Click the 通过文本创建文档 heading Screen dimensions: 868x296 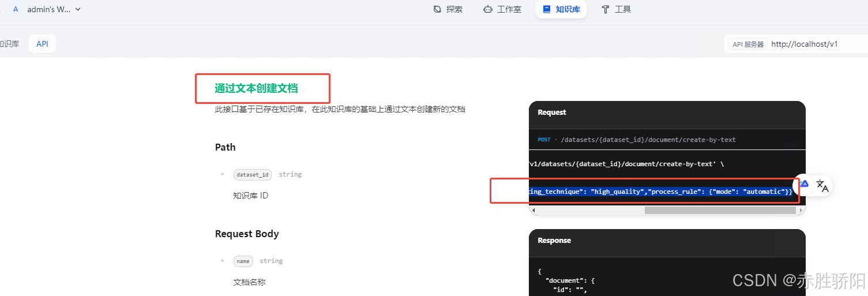[x=256, y=88]
